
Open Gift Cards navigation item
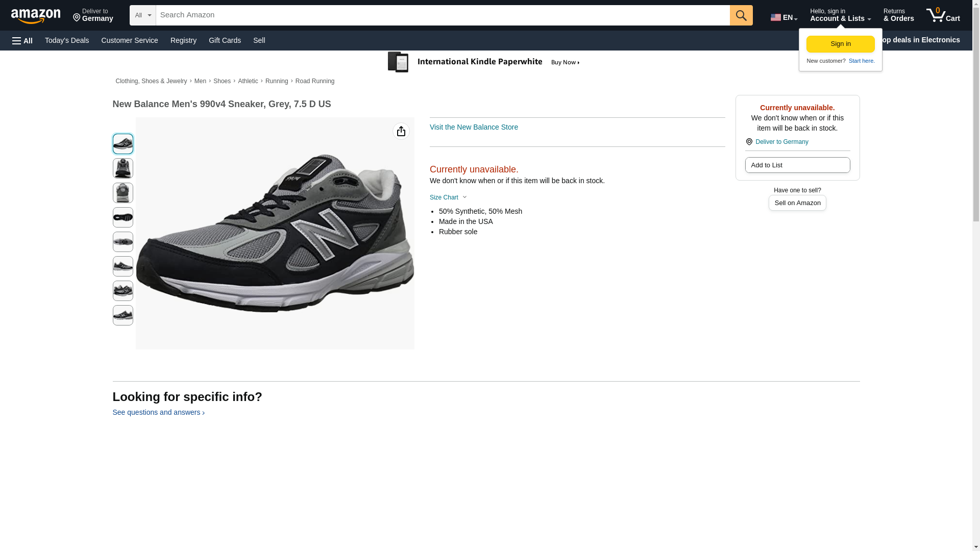[x=225, y=40]
